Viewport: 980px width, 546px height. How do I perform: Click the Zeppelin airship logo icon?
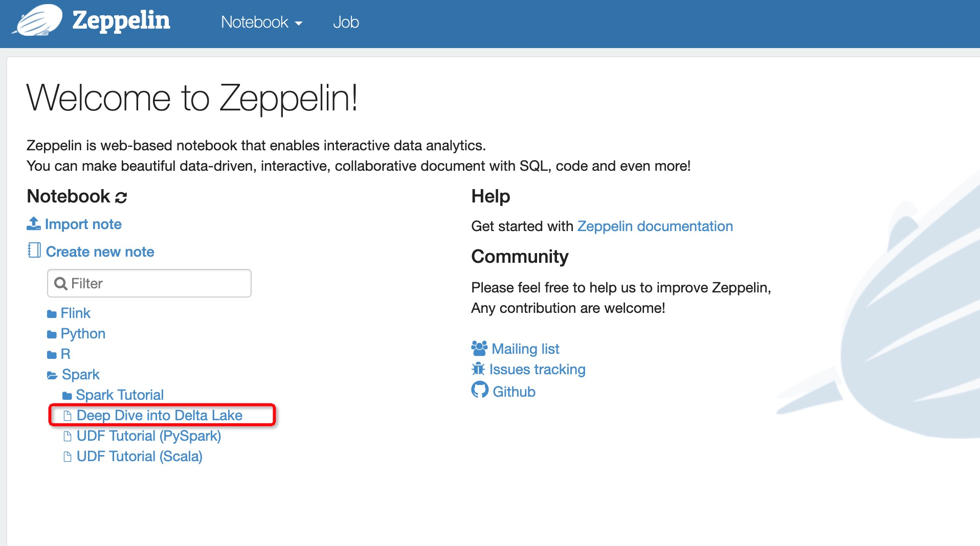click(x=39, y=21)
